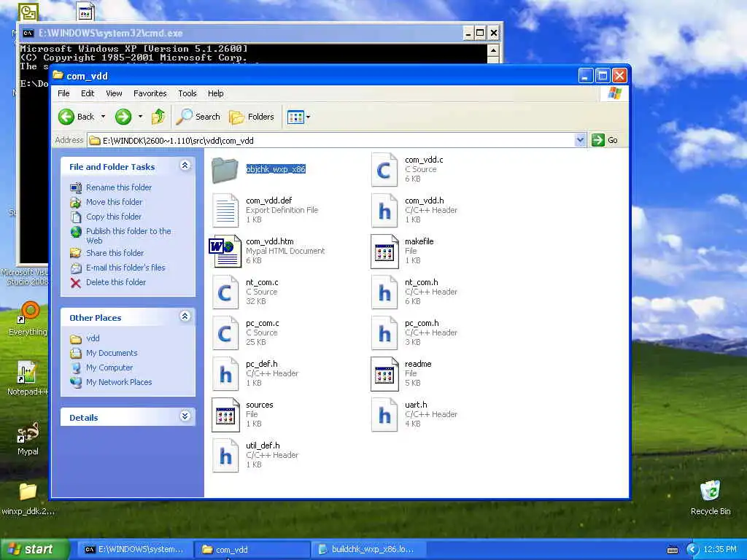Screen dimensions: 747x560
Task: Go up one folder level
Action: 158,117
